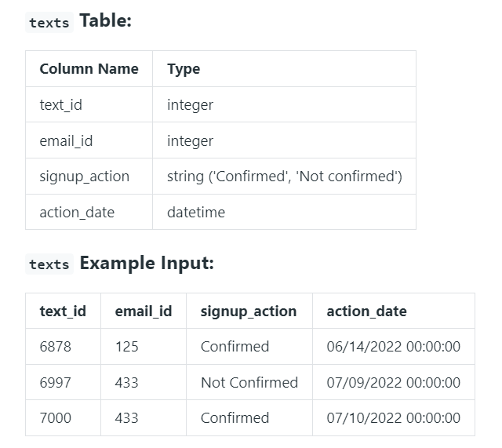Select the cell with value 6997
The image size is (502, 448).
[63, 382]
